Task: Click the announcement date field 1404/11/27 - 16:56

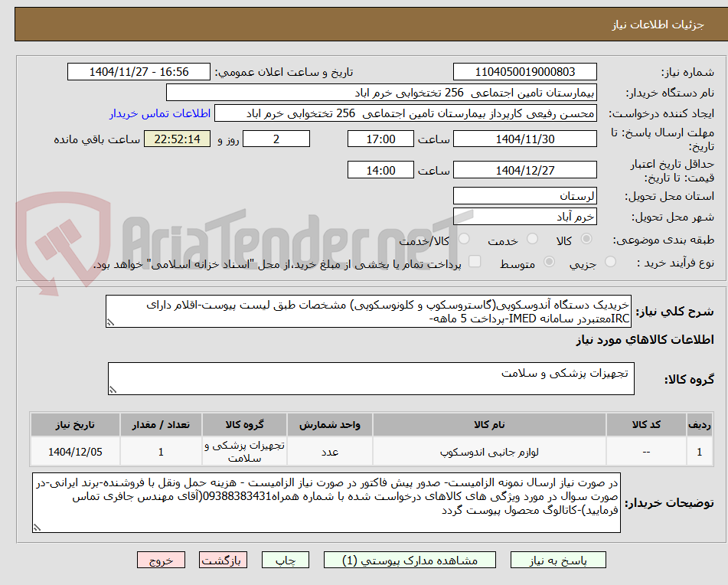Action: click(x=139, y=72)
